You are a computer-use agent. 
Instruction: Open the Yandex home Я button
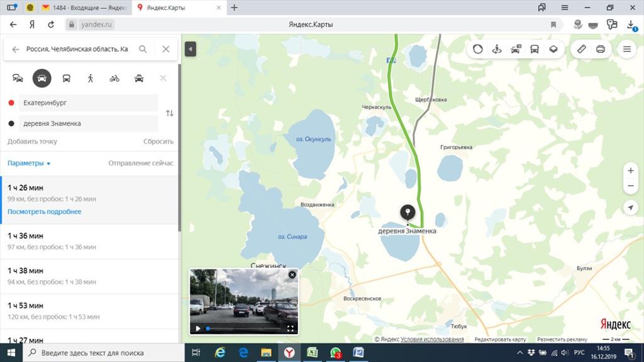[32, 25]
